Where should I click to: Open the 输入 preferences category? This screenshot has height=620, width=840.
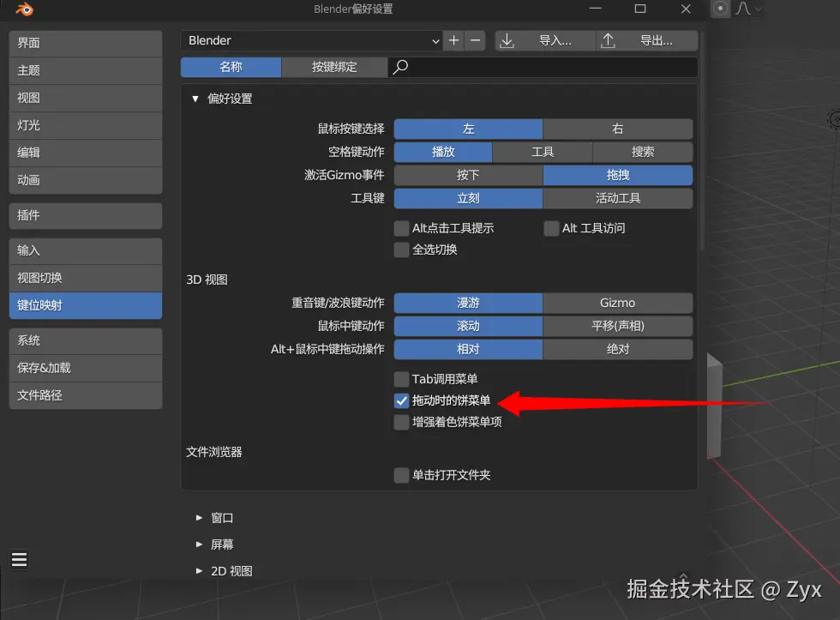[86, 250]
